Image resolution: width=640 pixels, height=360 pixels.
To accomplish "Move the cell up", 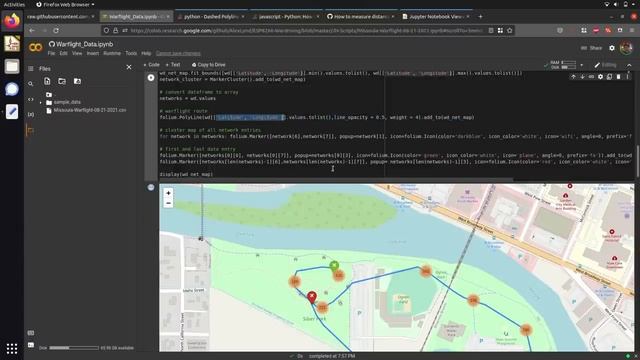I will coord(573,77).
